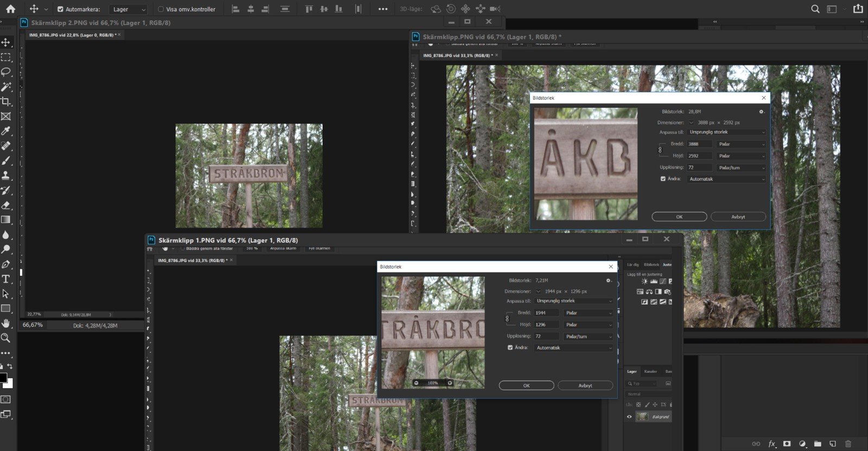Enable Visa omv.kontroller checkbox
Viewport: 868px width, 451px height.
tap(161, 9)
